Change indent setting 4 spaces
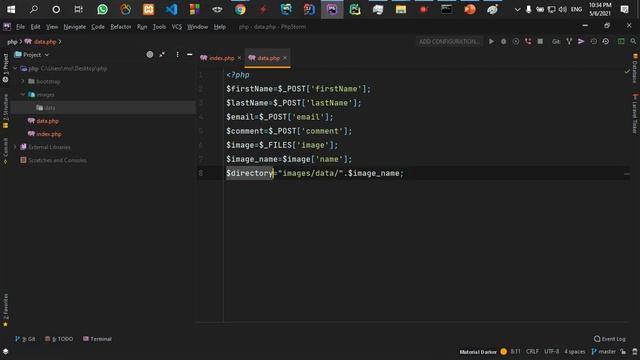The height and width of the screenshot is (360, 640). (x=575, y=351)
